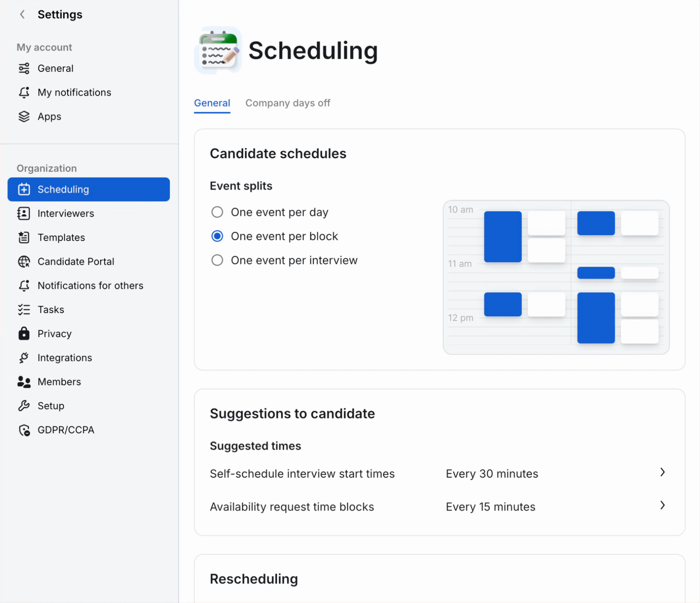Expand Availability request time blocks chevron

pos(663,505)
